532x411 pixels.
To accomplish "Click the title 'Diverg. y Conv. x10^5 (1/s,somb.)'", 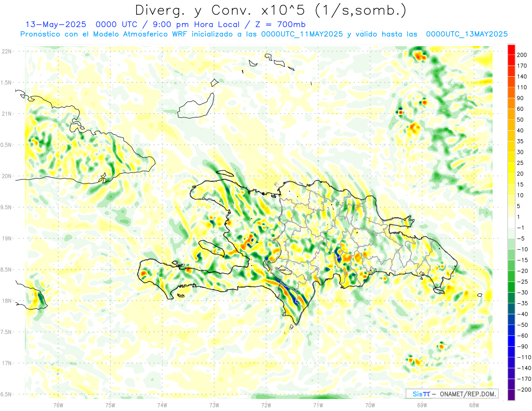I will click(x=270, y=10).
